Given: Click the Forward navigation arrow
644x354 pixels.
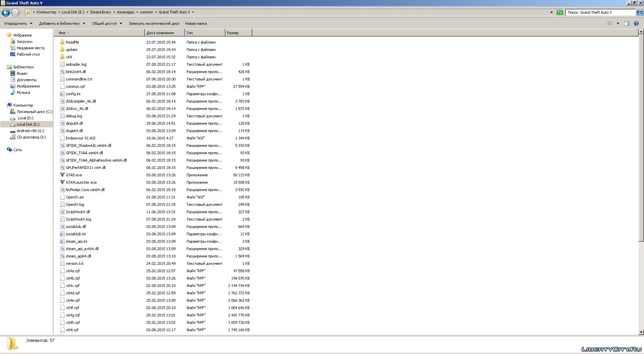Looking at the screenshot, I should click(15, 13).
